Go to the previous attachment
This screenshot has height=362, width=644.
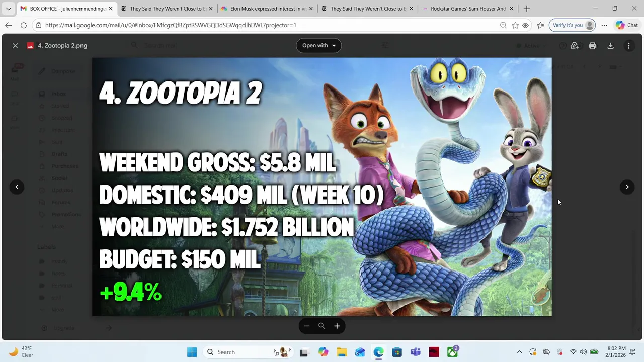tap(17, 187)
